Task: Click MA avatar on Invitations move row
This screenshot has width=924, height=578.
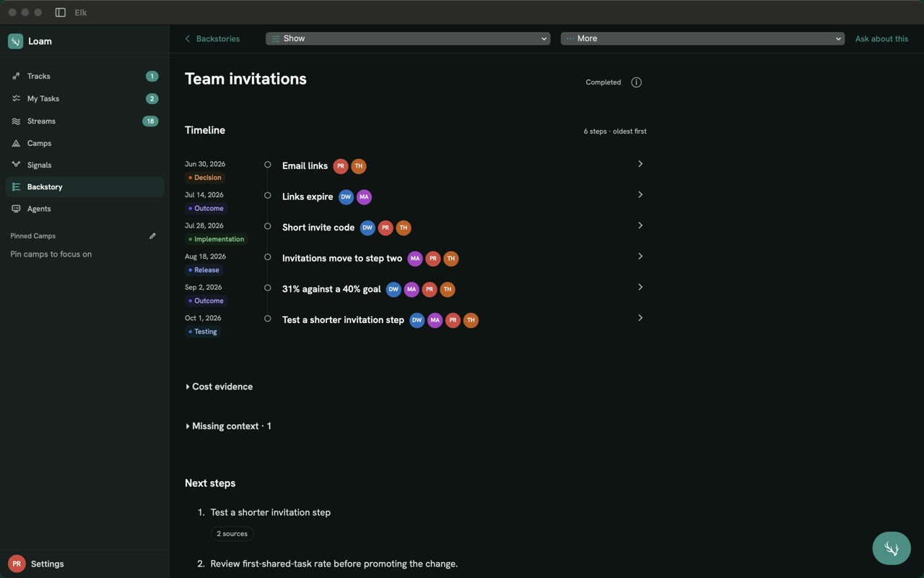Action: [x=415, y=259]
